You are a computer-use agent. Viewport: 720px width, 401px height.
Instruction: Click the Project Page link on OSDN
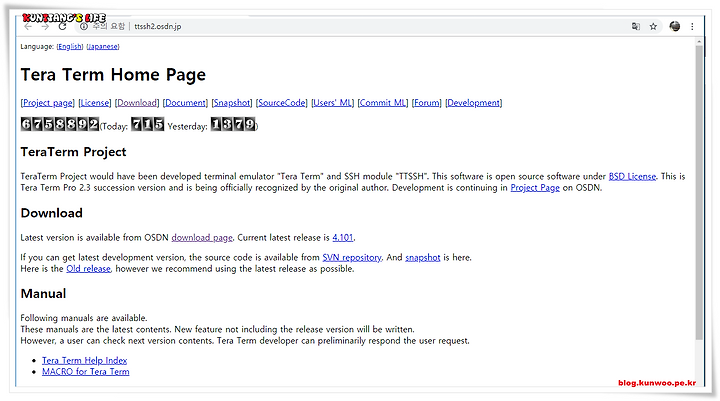point(535,188)
